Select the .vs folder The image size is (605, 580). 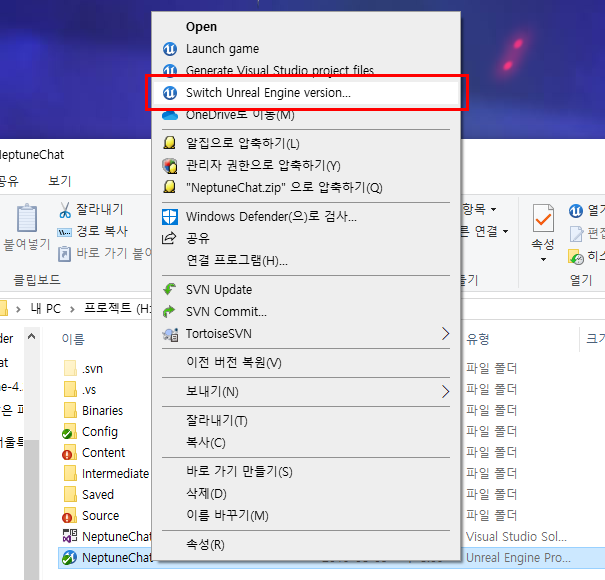(80, 389)
